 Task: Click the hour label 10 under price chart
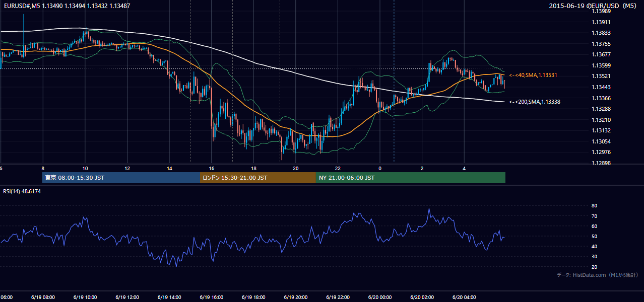click(85, 169)
